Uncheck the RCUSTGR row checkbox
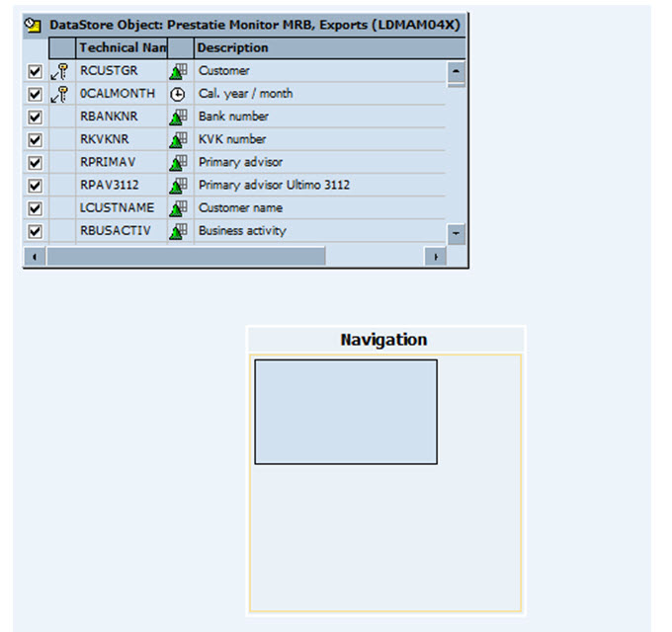672x632 pixels. point(36,71)
